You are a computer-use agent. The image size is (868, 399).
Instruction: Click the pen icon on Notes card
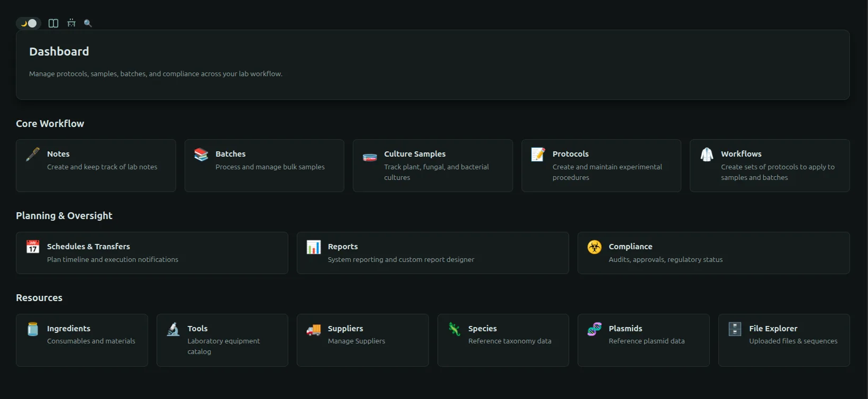point(33,155)
